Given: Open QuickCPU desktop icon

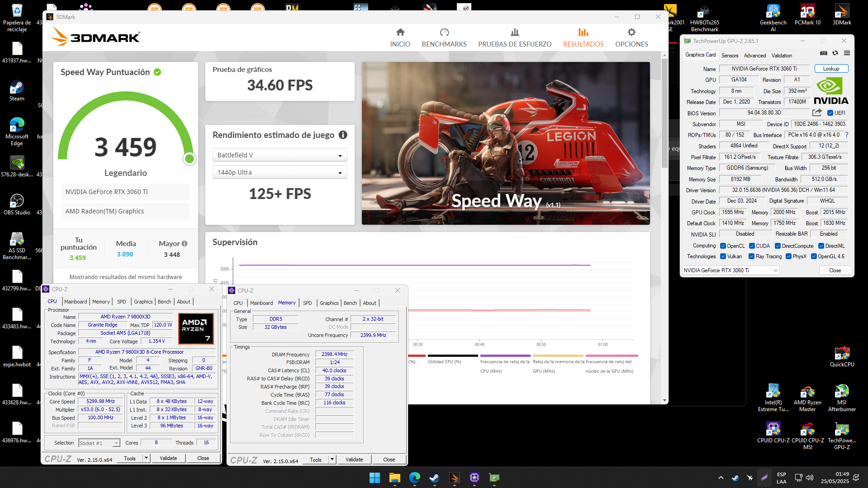Looking at the screenshot, I should pos(842,356).
